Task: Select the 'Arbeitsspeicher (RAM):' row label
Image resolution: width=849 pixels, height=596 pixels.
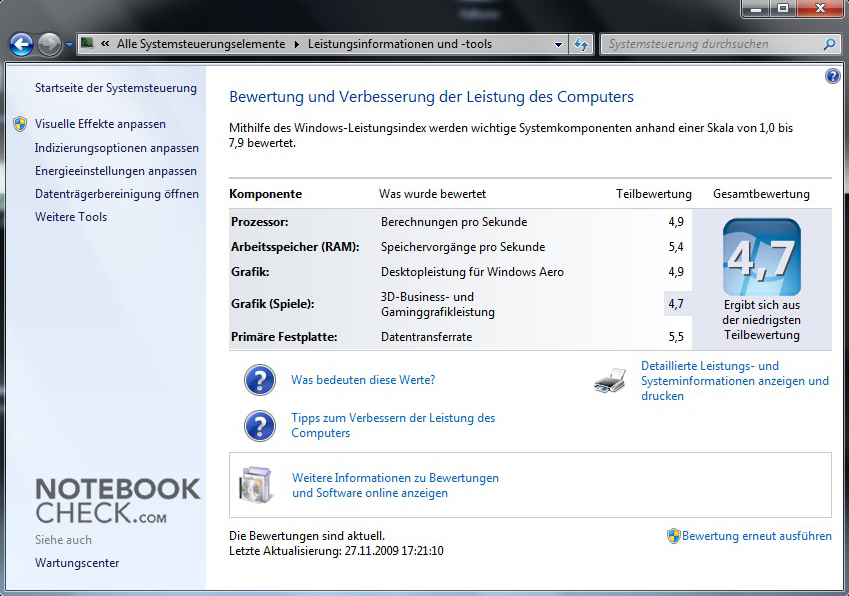Action: [x=295, y=247]
